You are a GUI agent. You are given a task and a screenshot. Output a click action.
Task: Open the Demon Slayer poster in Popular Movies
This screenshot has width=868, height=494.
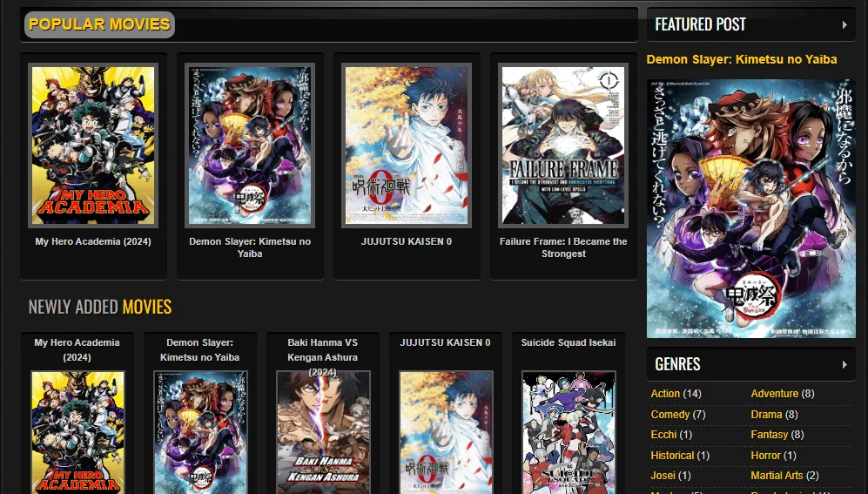point(250,145)
